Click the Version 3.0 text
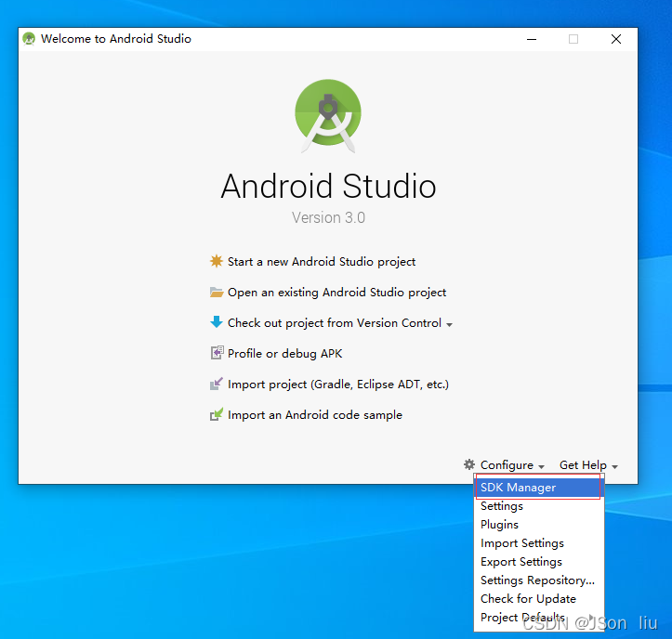Screen dimensions: 672x639 click(328, 217)
